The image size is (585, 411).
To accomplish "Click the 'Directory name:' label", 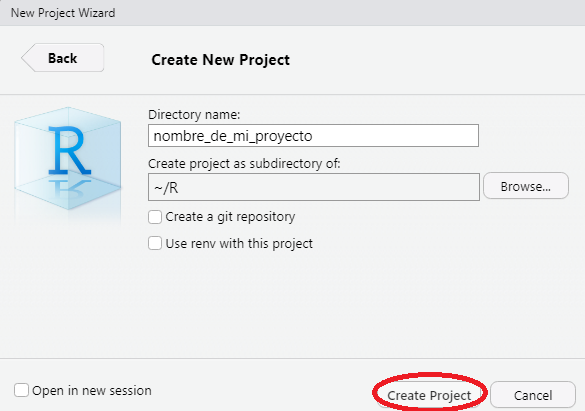I will tap(194, 114).
